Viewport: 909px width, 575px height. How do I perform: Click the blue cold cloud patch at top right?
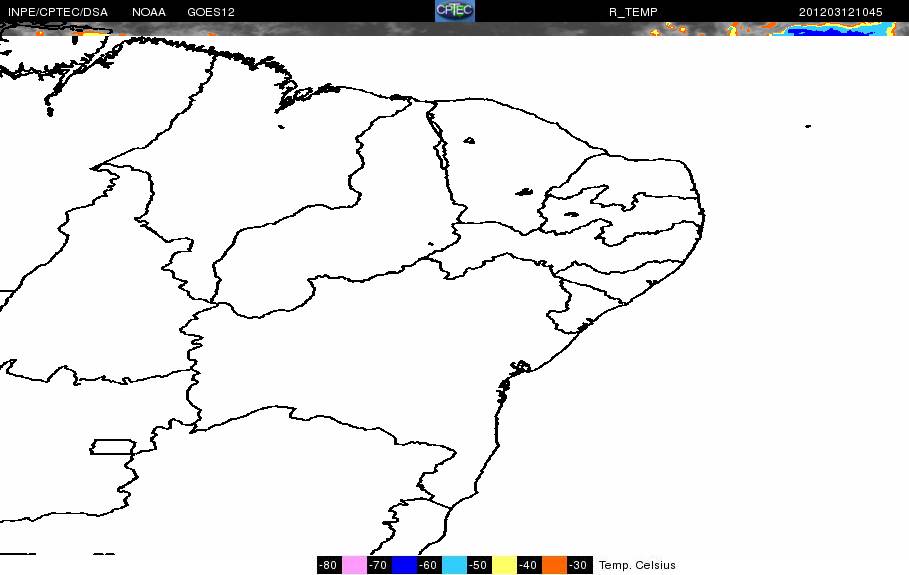coord(835,31)
